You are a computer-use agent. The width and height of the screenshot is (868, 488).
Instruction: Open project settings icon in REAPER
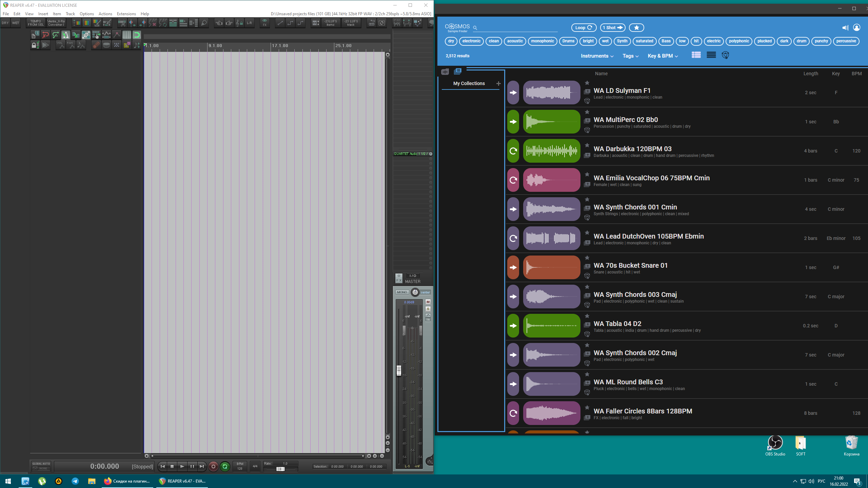click(35, 35)
